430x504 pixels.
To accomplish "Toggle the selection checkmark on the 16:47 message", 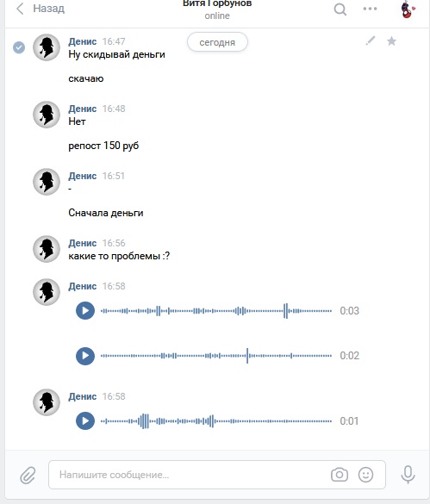I will [19, 47].
